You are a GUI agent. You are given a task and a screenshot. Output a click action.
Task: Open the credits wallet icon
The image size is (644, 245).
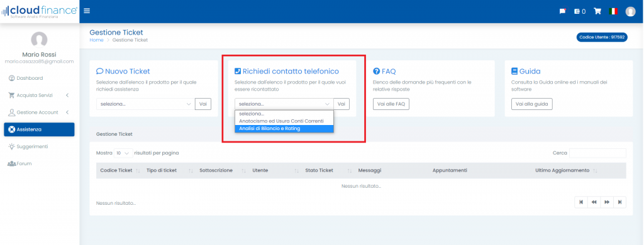579,11
